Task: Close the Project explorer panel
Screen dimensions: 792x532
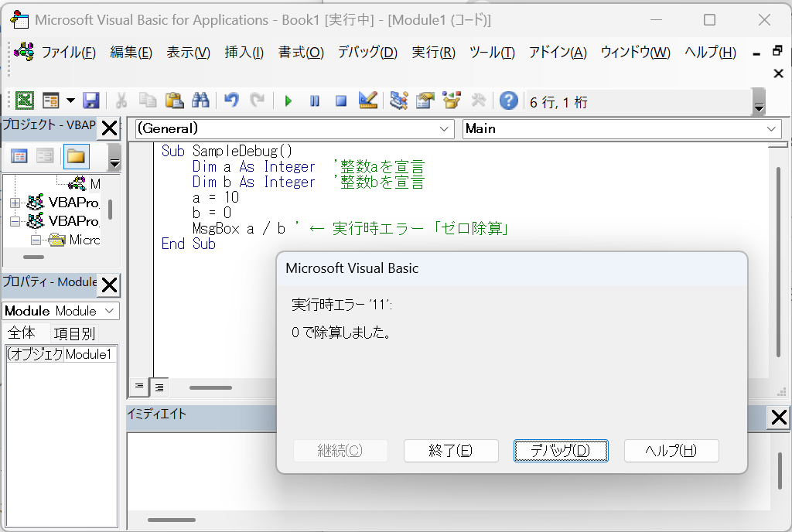Action: 109,128
